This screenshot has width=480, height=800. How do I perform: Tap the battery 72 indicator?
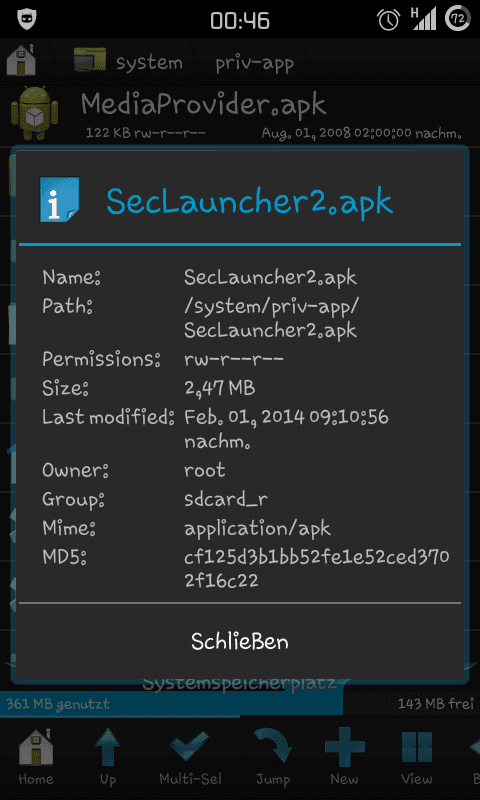(458, 19)
